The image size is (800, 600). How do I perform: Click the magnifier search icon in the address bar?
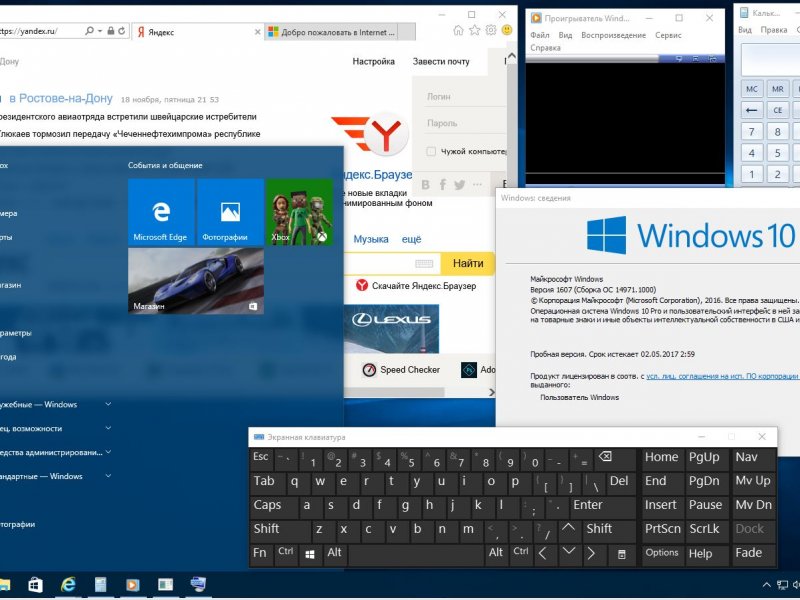click(x=90, y=31)
